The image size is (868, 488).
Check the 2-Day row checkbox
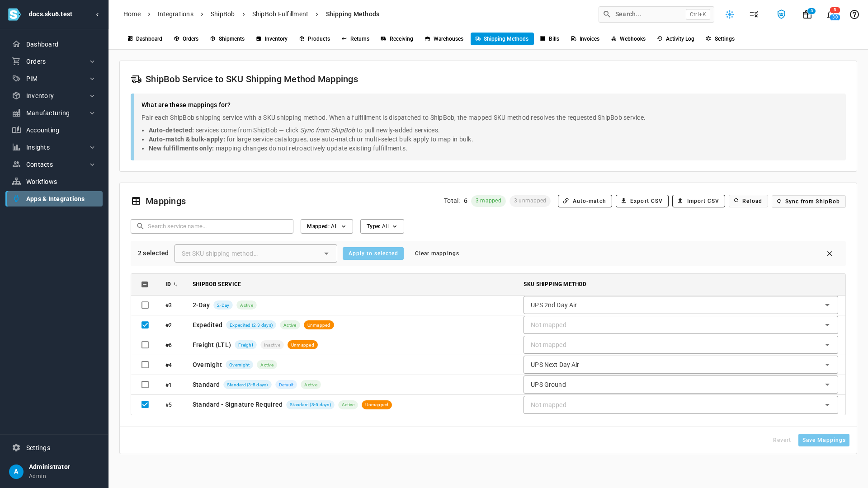145,305
